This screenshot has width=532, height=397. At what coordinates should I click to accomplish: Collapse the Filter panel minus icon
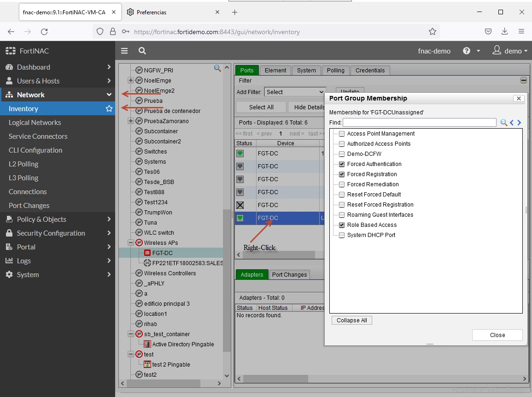524,81
